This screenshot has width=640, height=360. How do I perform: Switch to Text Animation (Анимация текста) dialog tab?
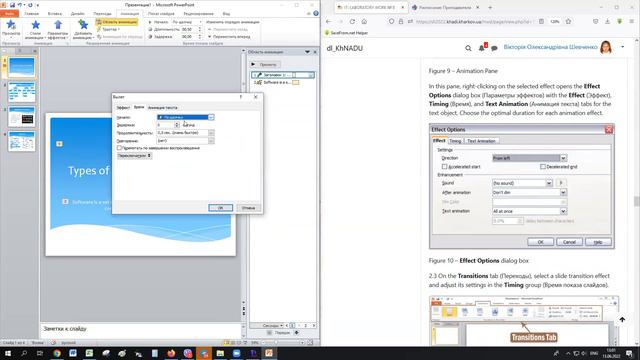pos(162,107)
